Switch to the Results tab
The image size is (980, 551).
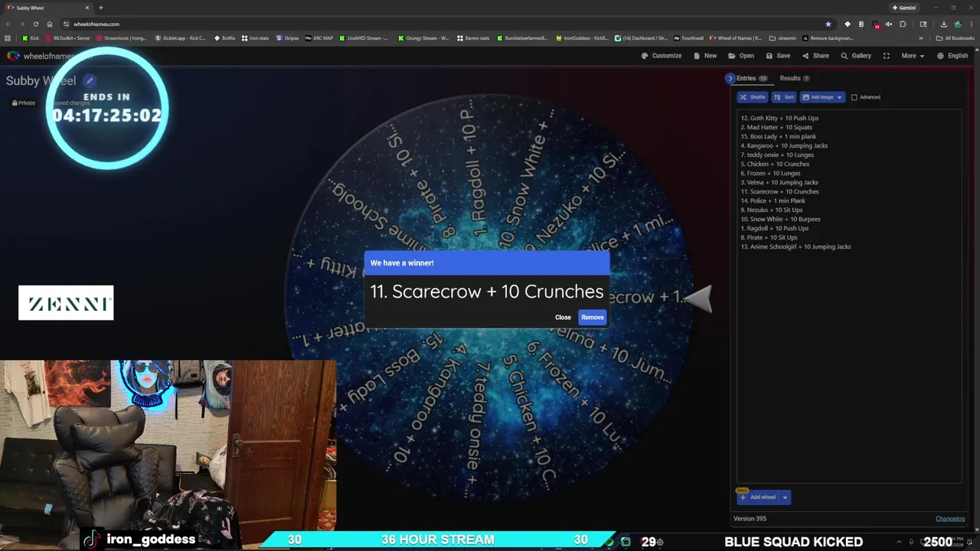tap(795, 78)
